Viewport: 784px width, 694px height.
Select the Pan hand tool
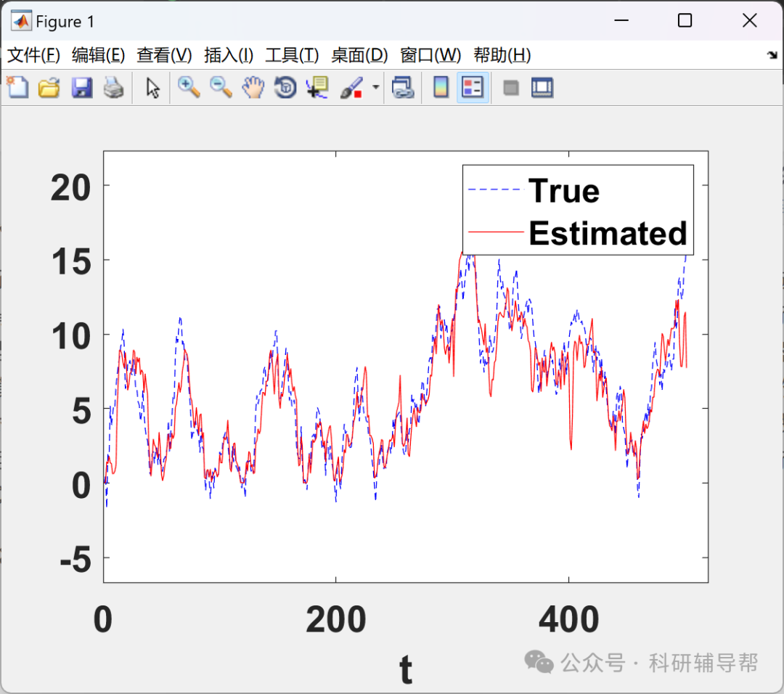[x=253, y=88]
